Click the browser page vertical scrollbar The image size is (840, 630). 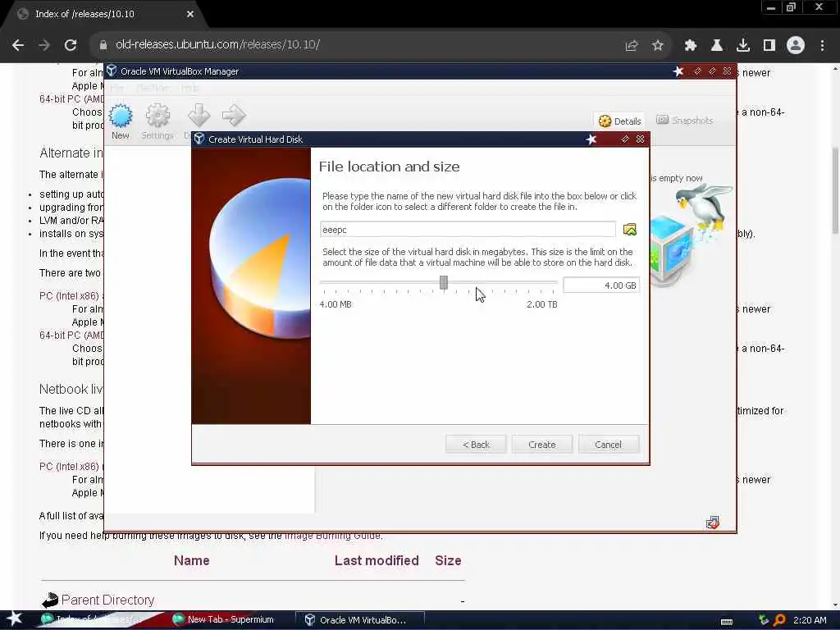coord(834,190)
